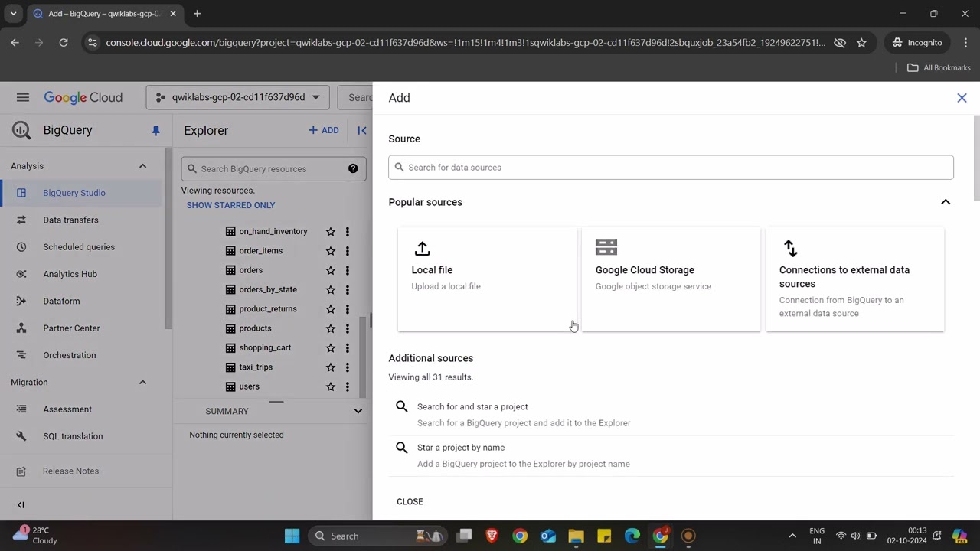The width and height of the screenshot is (980, 551).
Task: Open more actions for order_items table
Action: pos(347,251)
